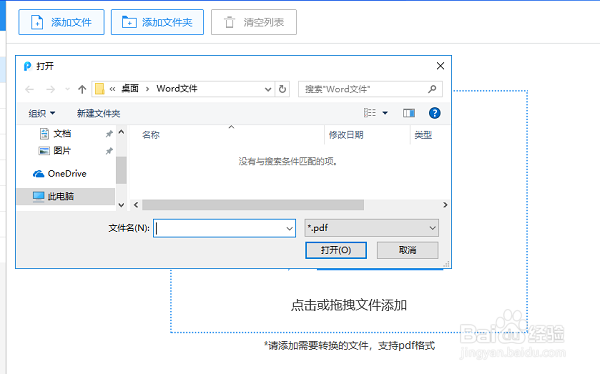Viewport: 600px width, 374px height.
Task: Go back in the file dialog
Action: click(x=29, y=89)
